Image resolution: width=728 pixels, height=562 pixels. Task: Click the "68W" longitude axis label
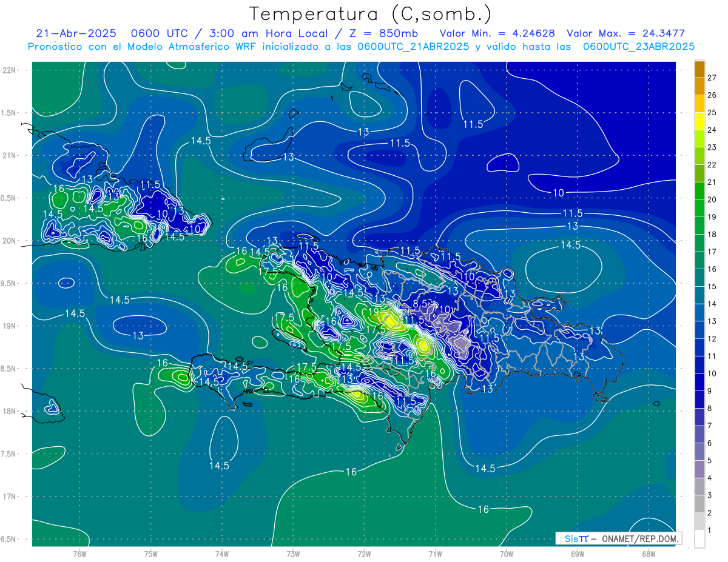tap(649, 554)
